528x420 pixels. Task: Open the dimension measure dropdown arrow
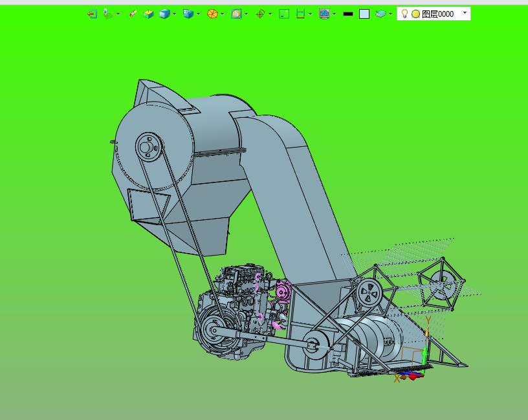(310, 14)
